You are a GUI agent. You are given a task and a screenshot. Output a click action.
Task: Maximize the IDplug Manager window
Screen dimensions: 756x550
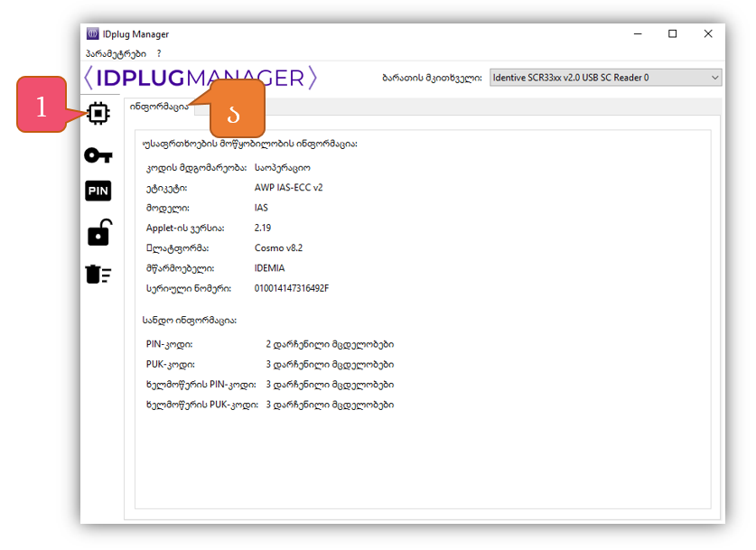[x=672, y=34]
